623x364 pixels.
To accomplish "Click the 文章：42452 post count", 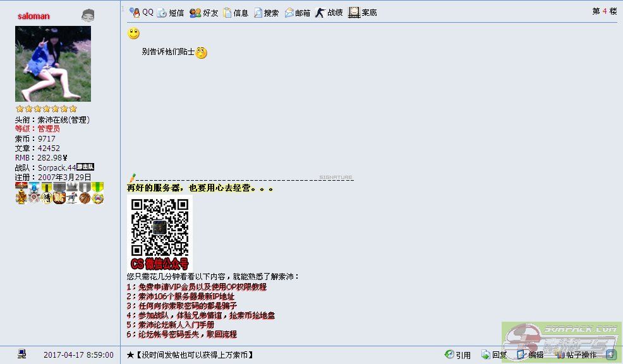I will click(37, 149).
